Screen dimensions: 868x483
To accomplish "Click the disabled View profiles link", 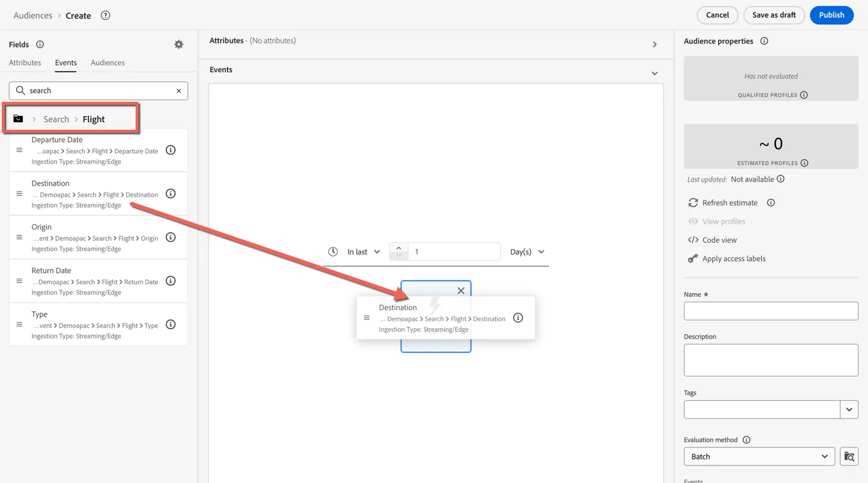I will pyautogui.click(x=724, y=221).
